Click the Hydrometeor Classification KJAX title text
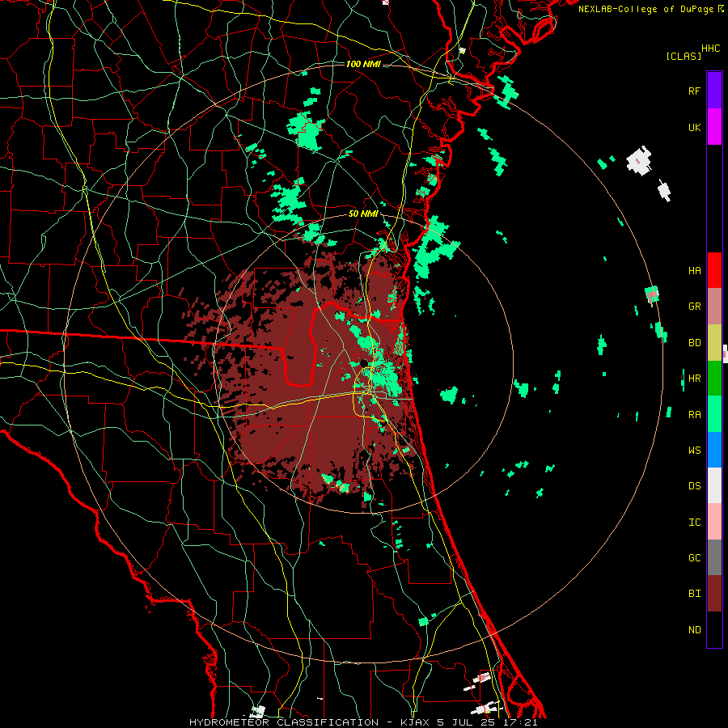This screenshot has width=728, height=728. 363,722
